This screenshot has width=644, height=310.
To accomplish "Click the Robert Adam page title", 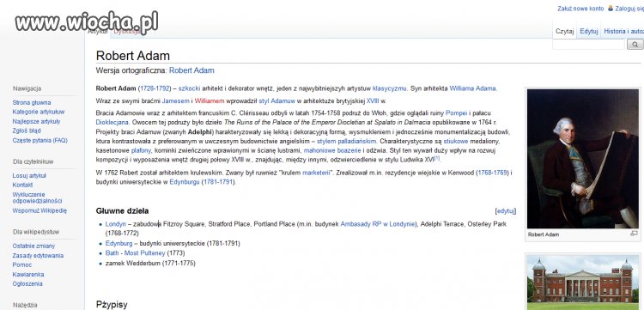I will tap(132, 56).
